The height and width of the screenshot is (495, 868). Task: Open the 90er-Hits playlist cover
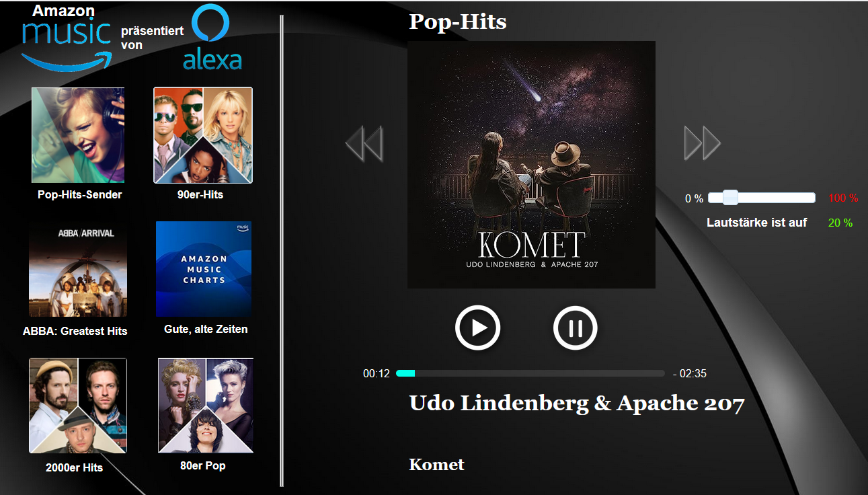[x=203, y=135]
